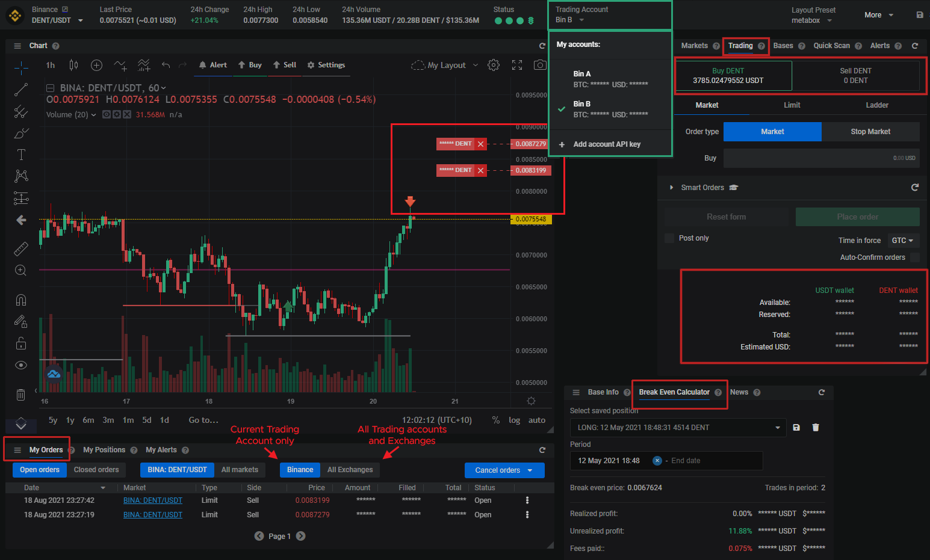Toggle auto scale on the chart

537,420
